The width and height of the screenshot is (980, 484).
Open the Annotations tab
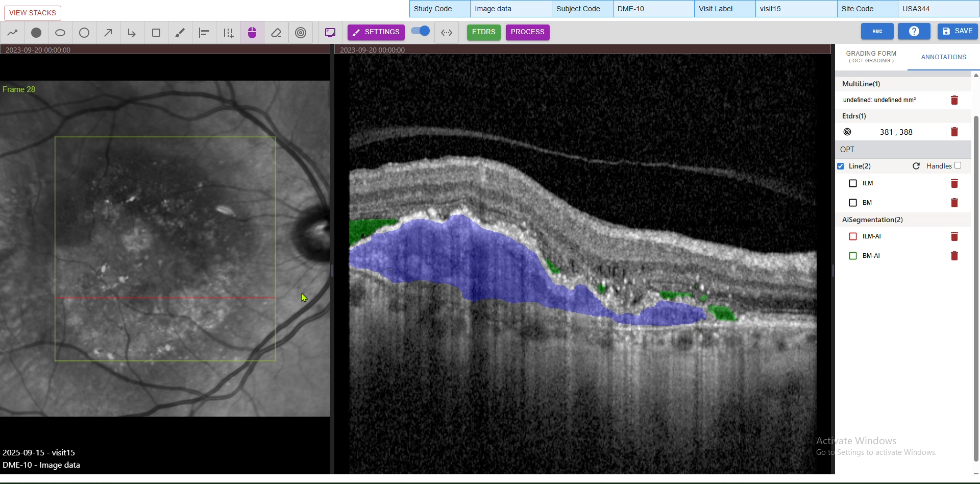click(x=943, y=57)
